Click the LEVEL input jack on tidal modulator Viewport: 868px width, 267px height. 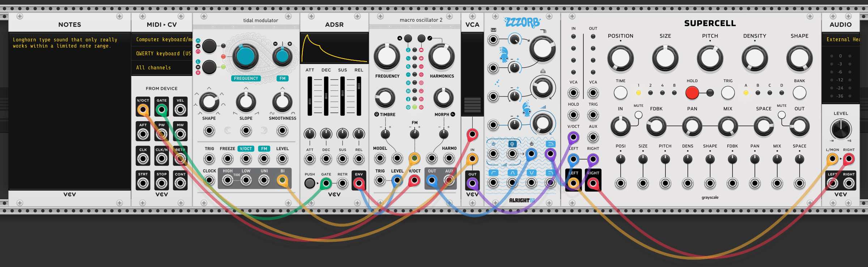coord(282,158)
